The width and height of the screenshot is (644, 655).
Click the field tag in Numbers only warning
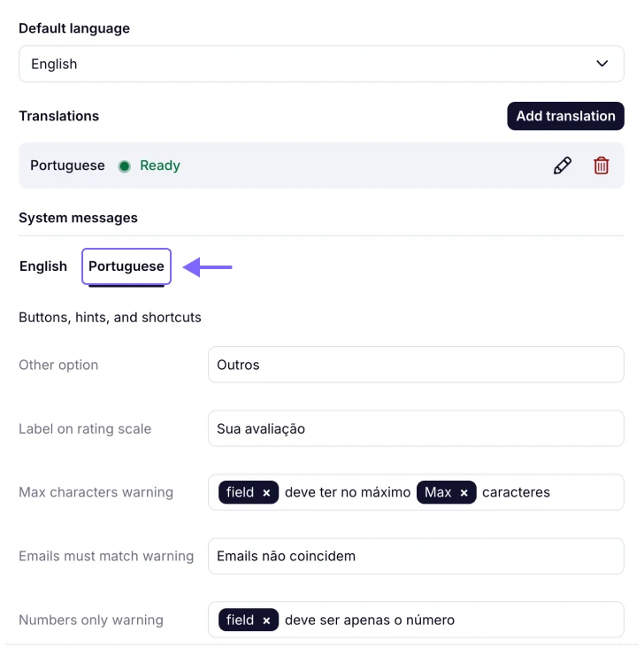point(239,620)
